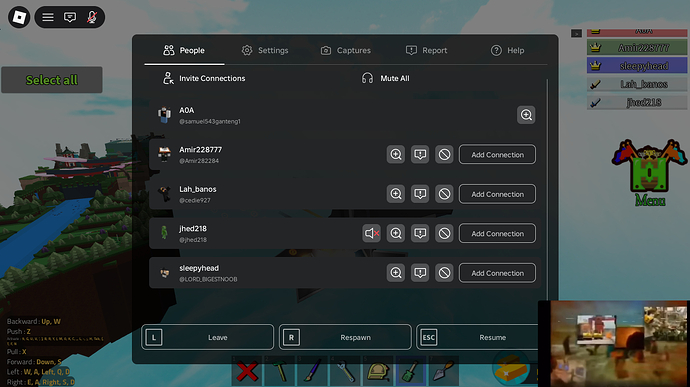Select Amir228777 in the leaderboard
Screen dimensions: 690x387
click(637, 48)
